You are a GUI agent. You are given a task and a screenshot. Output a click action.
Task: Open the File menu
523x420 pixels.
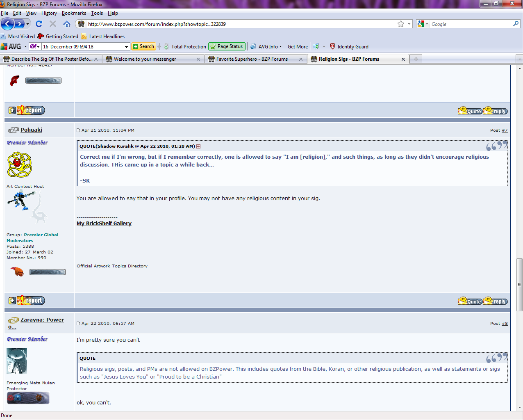5,13
